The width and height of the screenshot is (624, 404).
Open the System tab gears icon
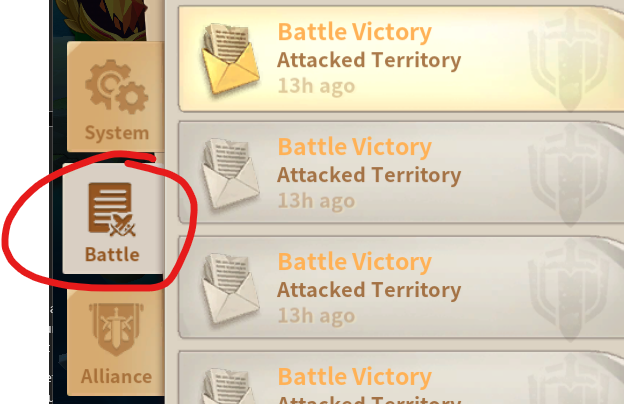(116, 87)
